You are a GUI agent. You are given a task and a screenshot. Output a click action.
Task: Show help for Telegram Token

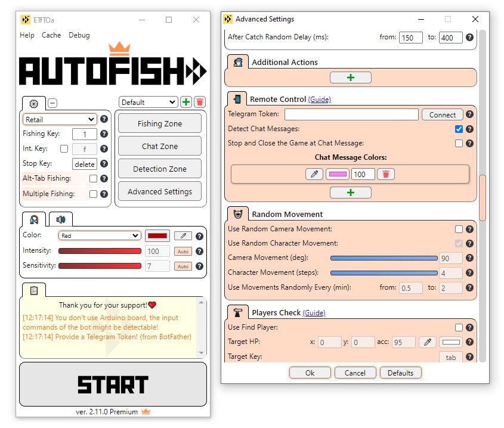pyautogui.click(x=469, y=114)
